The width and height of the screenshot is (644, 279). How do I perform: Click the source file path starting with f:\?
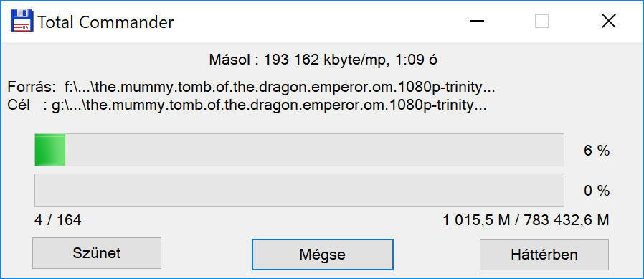[280, 88]
